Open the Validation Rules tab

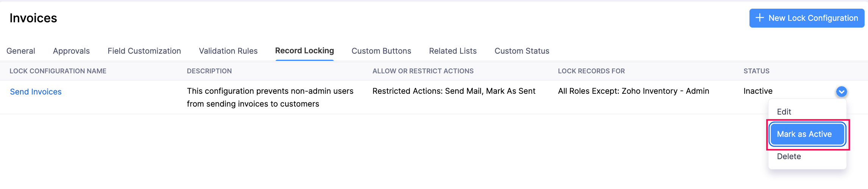pos(228,51)
